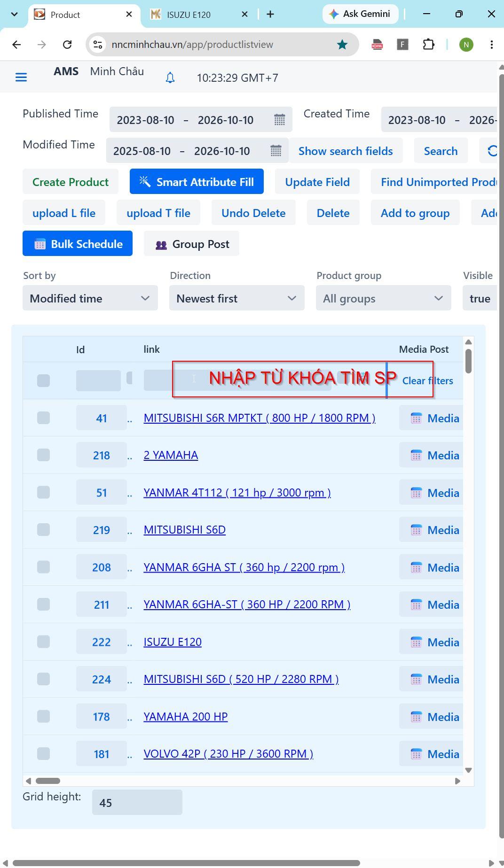This screenshot has height=868, width=504.
Task: Go back to previous page
Action: click(16, 45)
